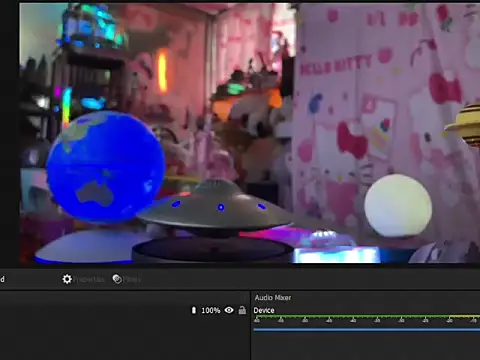
Task: Click the 100% source opacity value
Action: 211,310
